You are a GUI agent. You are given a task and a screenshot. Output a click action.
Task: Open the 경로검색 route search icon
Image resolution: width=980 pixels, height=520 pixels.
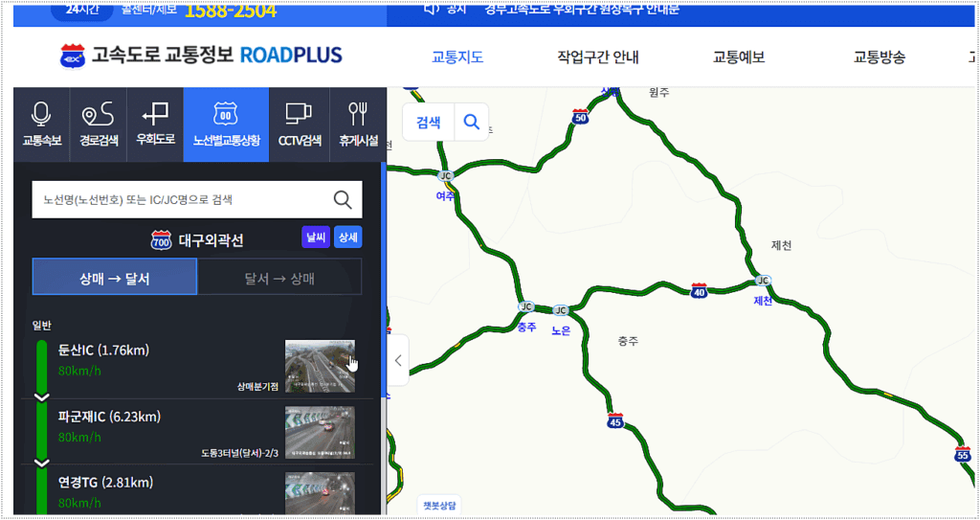coord(99,115)
